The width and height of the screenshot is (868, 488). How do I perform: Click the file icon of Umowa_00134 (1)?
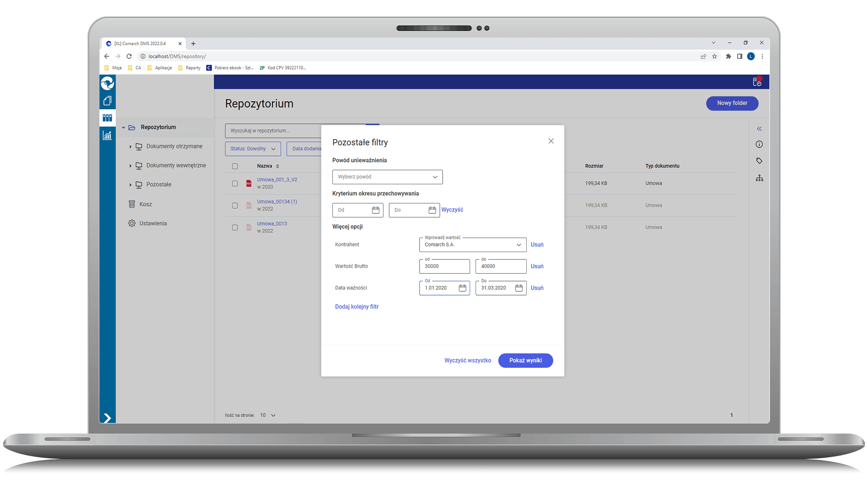(249, 206)
